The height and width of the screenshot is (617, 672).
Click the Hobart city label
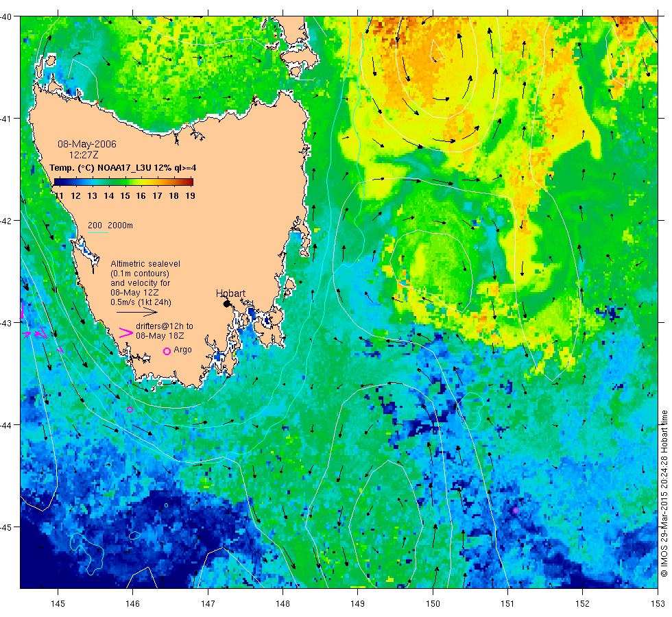pos(230,293)
